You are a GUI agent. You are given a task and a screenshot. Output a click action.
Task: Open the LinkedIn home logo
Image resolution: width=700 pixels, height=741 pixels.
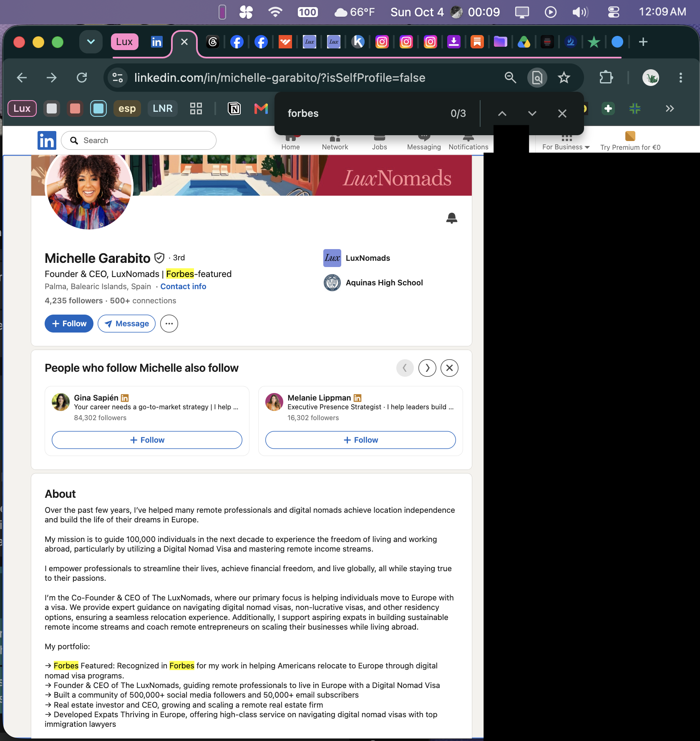(x=47, y=141)
